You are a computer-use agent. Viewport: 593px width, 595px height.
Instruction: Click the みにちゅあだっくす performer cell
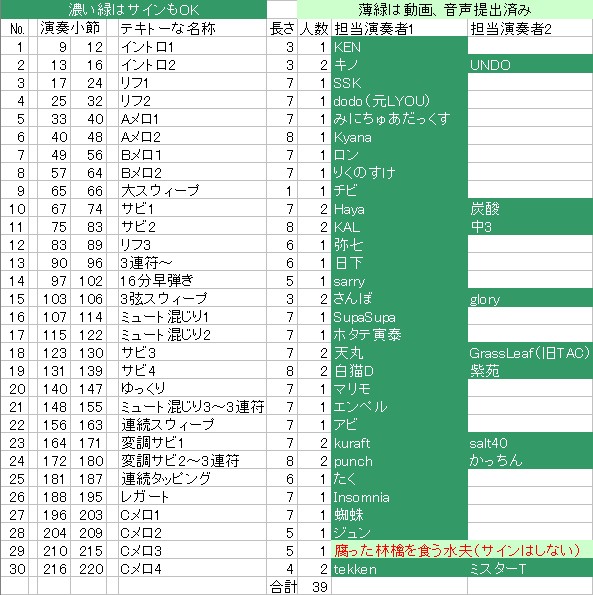(x=400, y=119)
